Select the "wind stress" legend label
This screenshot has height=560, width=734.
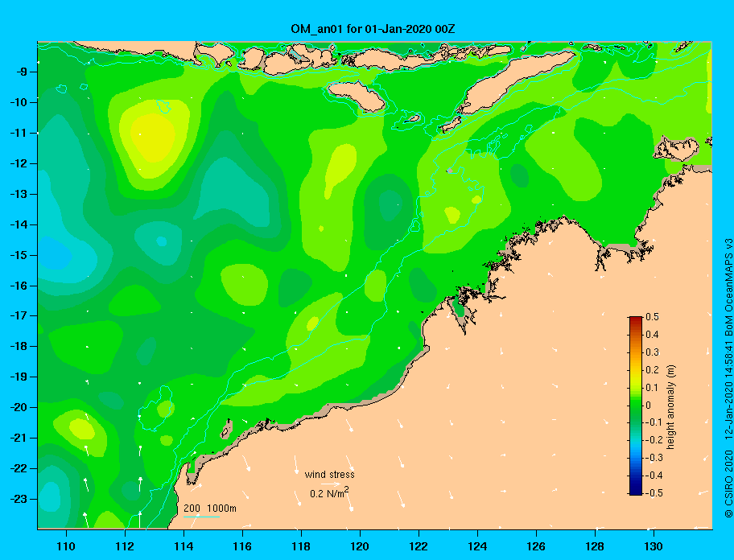329,475
